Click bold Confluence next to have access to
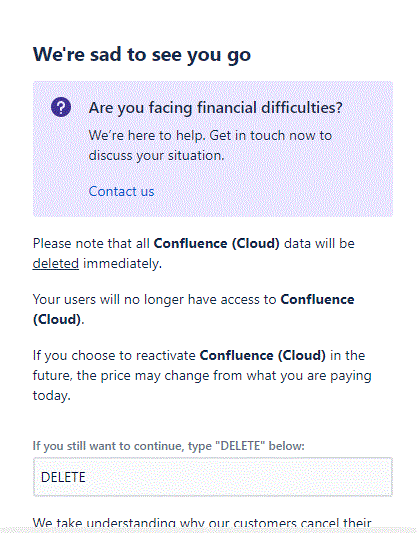This screenshot has height=533, width=417. tap(317, 299)
